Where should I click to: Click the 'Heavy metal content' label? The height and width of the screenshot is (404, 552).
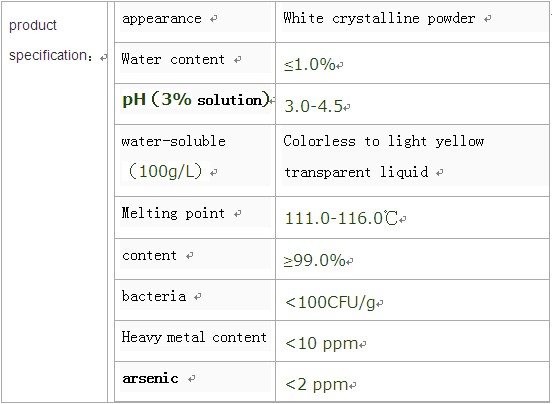(194, 337)
